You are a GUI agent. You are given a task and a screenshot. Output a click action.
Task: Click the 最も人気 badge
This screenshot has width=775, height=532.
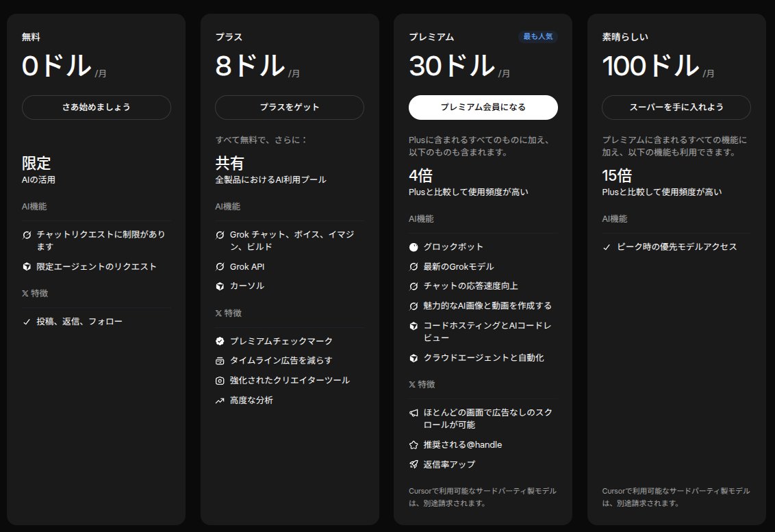pyautogui.click(x=537, y=36)
